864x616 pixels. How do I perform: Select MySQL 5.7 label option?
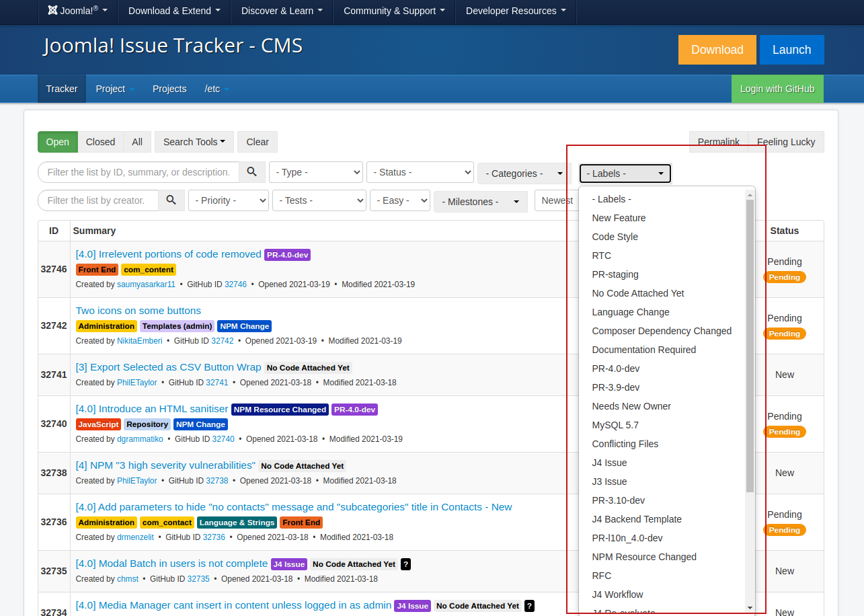pyautogui.click(x=662, y=425)
